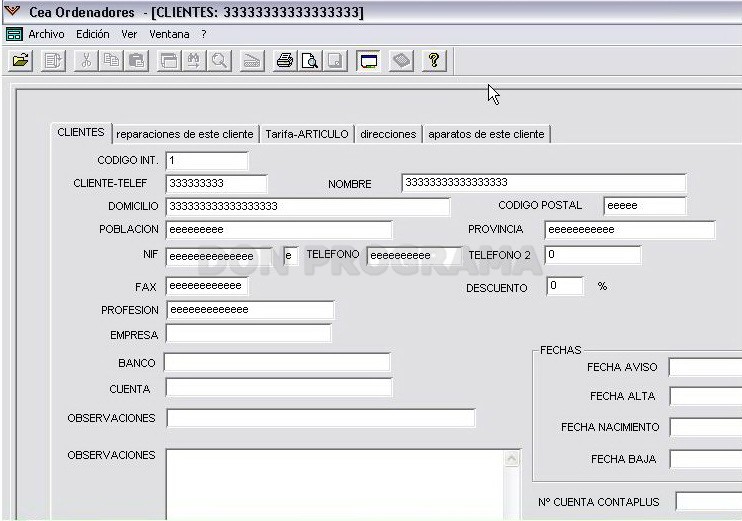
Task: Click the copy pages toolbar icon
Action: (x=111, y=61)
